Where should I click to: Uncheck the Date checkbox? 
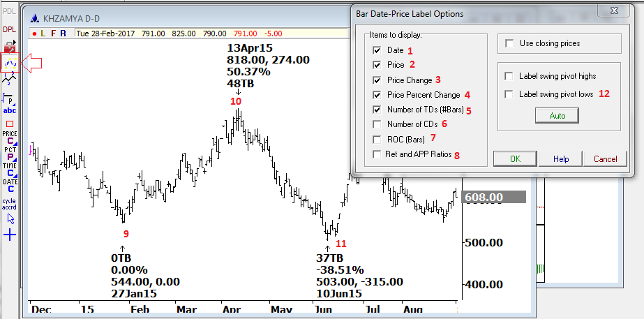click(x=377, y=50)
